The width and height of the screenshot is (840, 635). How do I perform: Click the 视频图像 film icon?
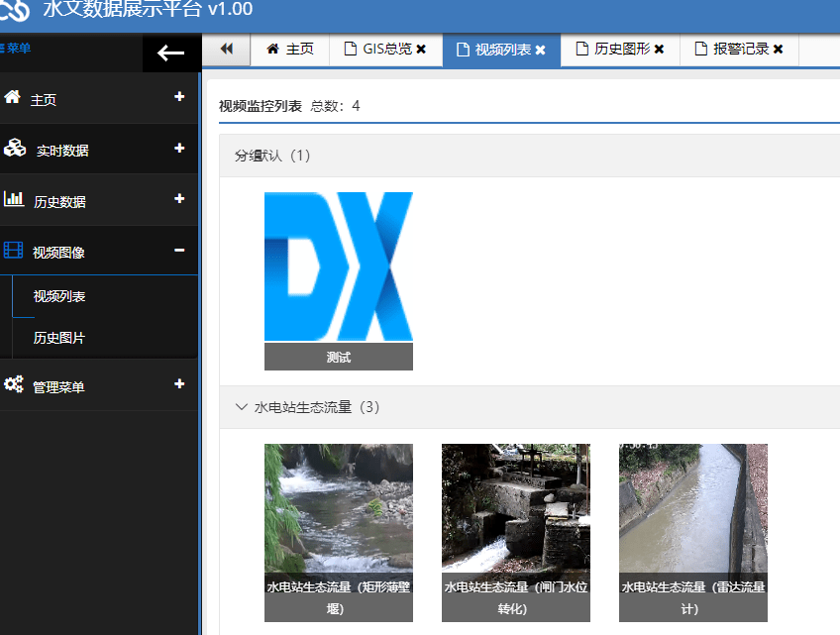(x=14, y=250)
